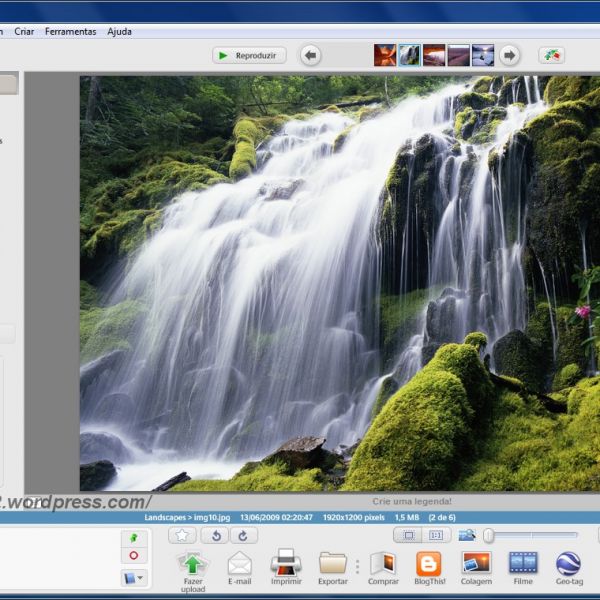Select the last thumbnail in filmstrip
The height and width of the screenshot is (600, 600).
(x=483, y=55)
